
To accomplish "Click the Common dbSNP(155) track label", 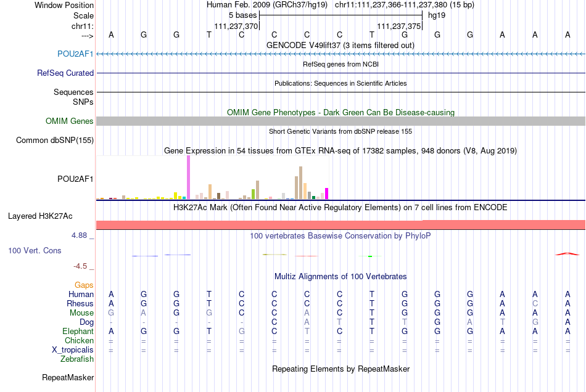I will [x=54, y=141].
